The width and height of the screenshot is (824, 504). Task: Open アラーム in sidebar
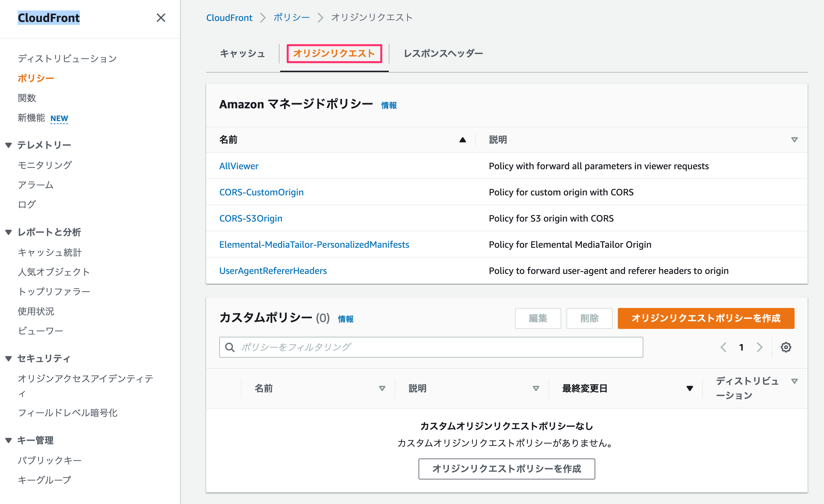pyautogui.click(x=36, y=185)
